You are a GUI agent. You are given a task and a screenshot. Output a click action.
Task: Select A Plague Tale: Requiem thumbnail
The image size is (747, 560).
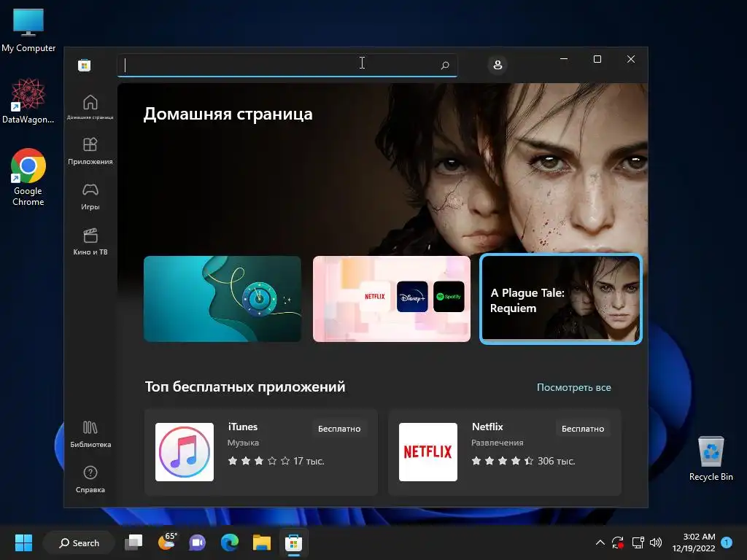561,298
